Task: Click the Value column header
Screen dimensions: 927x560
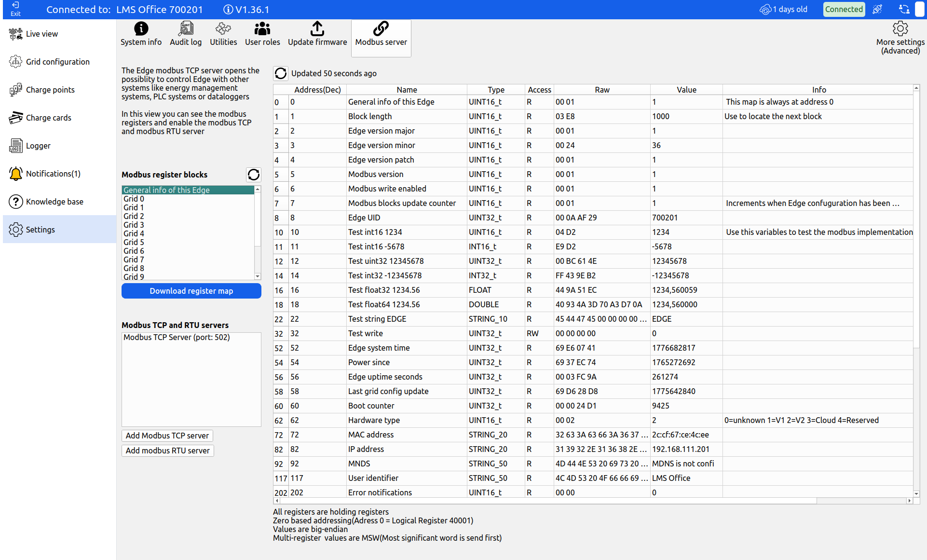Action: pyautogui.click(x=686, y=90)
